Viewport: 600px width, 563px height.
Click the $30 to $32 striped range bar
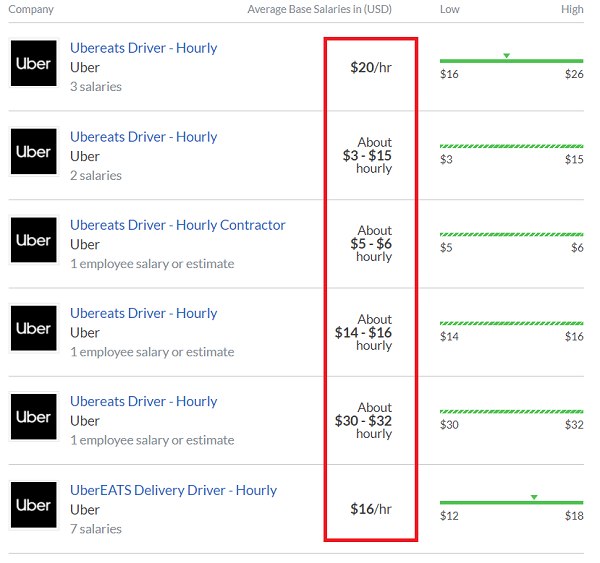(511, 412)
